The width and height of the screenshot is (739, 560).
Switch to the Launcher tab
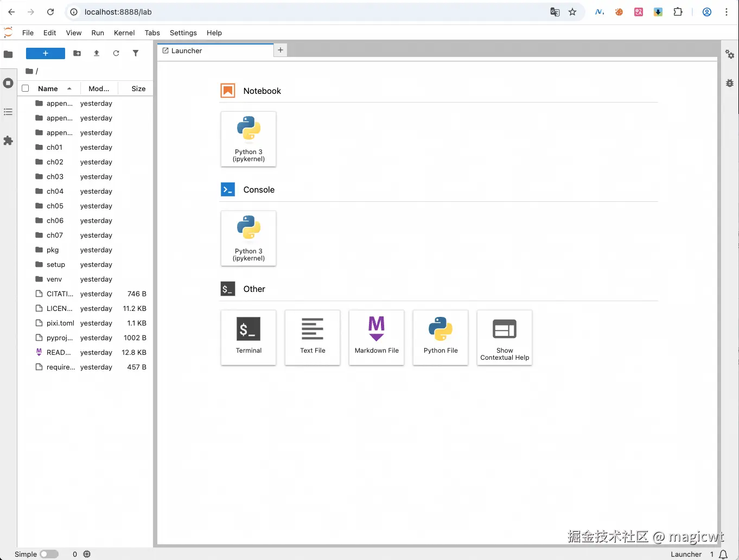coord(187,50)
